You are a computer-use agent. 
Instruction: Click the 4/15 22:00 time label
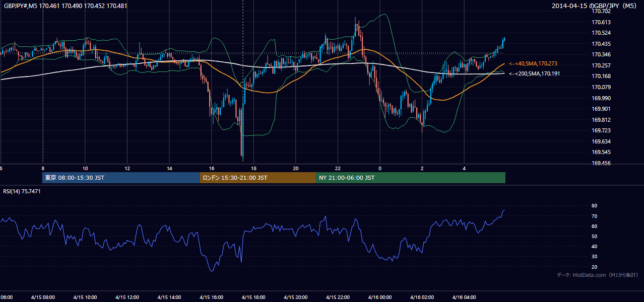coord(338,297)
